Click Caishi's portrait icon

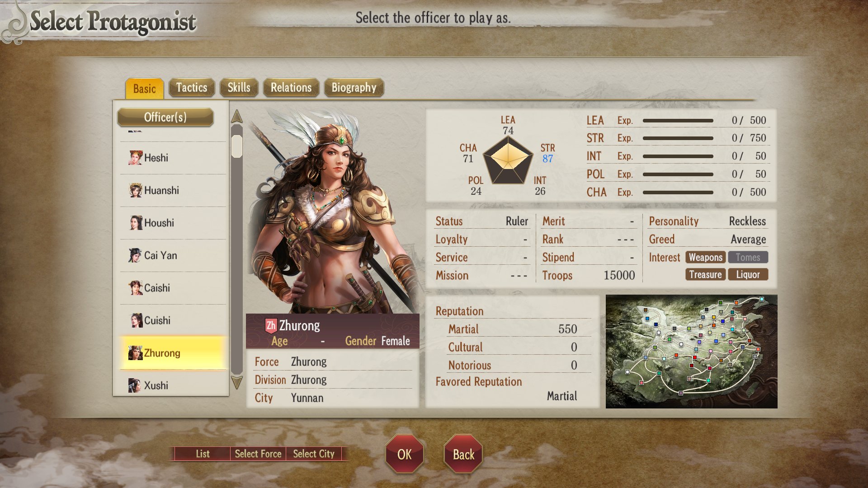pos(135,288)
